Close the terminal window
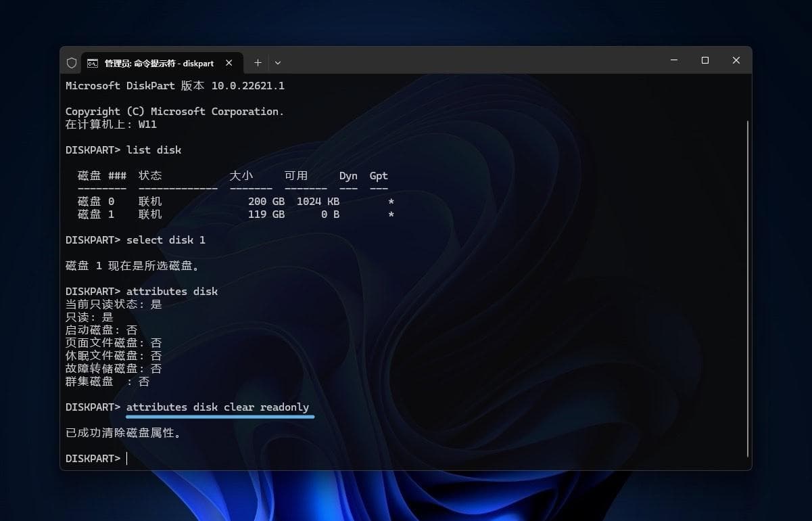Image resolution: width=812 pixels, height=521 pixels. (x=736, y=60)
